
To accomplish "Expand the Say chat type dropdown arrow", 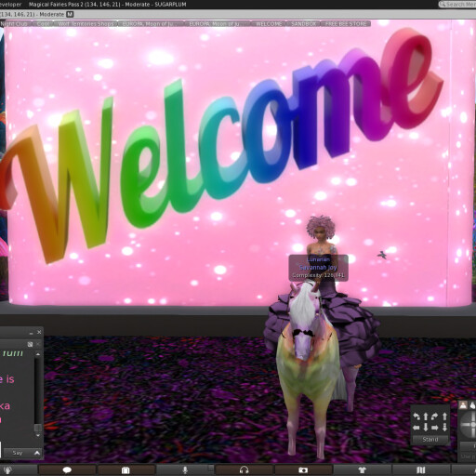I will coord(37,453).
